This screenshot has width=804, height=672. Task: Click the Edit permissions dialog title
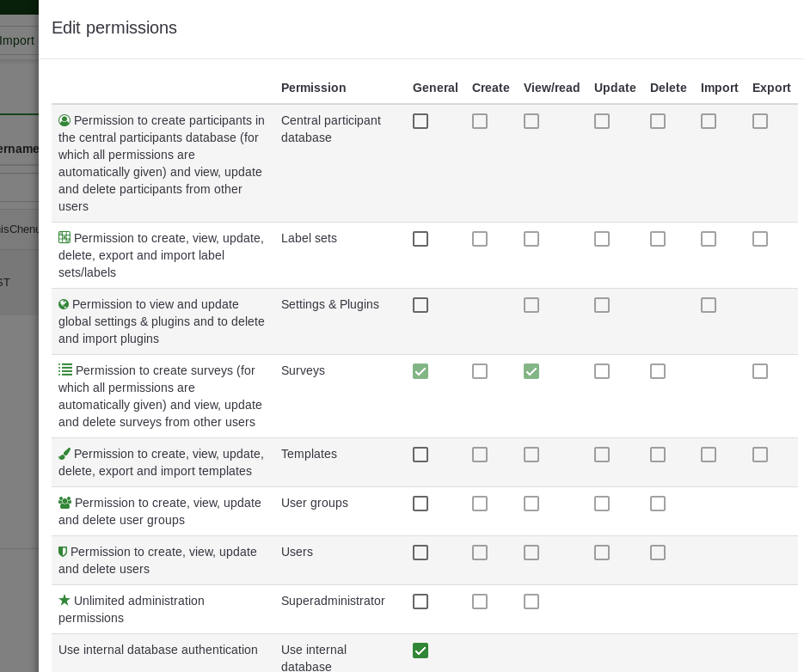click(114, 28)
